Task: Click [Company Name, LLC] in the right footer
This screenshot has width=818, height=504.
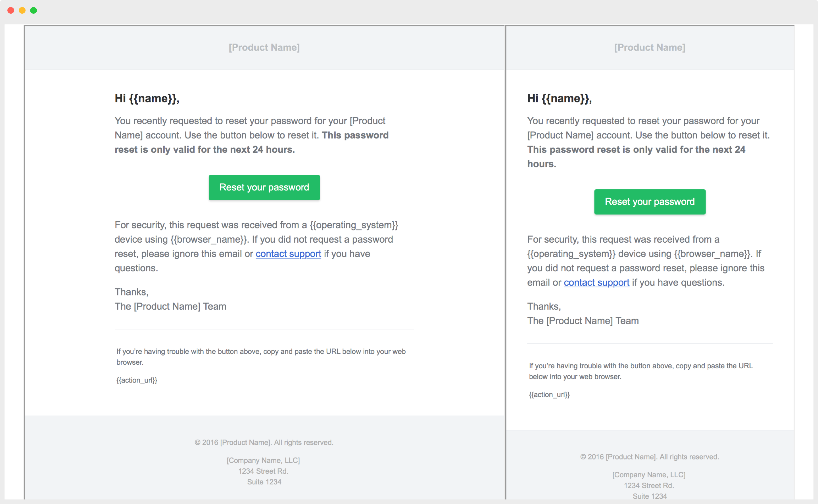Action: [x=649, y=475]
